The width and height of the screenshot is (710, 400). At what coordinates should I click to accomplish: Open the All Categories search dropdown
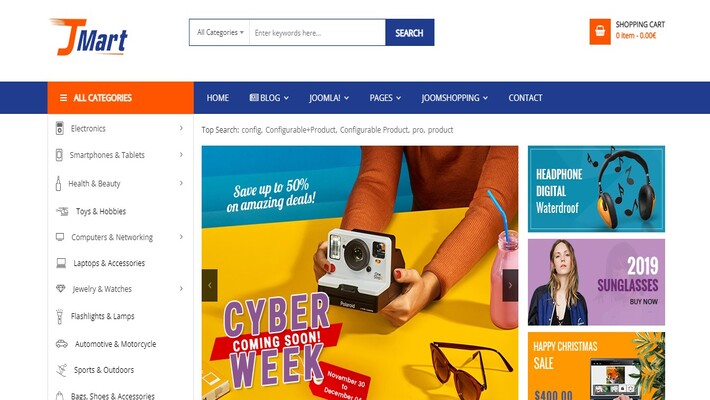(220, 33)
